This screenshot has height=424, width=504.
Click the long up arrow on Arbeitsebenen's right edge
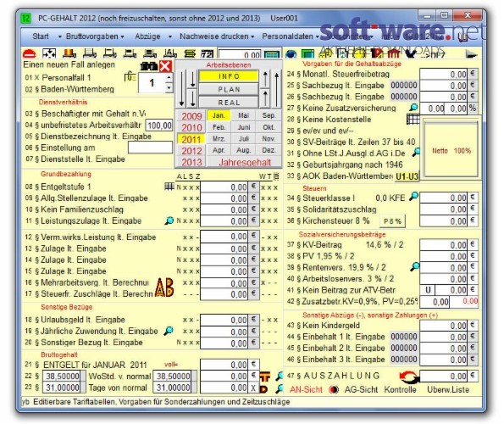tap(276, 89)
